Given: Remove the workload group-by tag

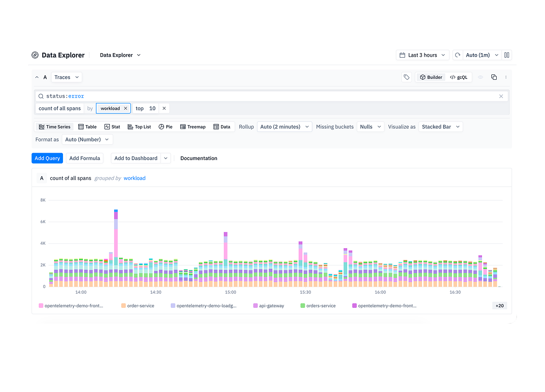Looking at the screenshot, I should (x=126, y=108).
